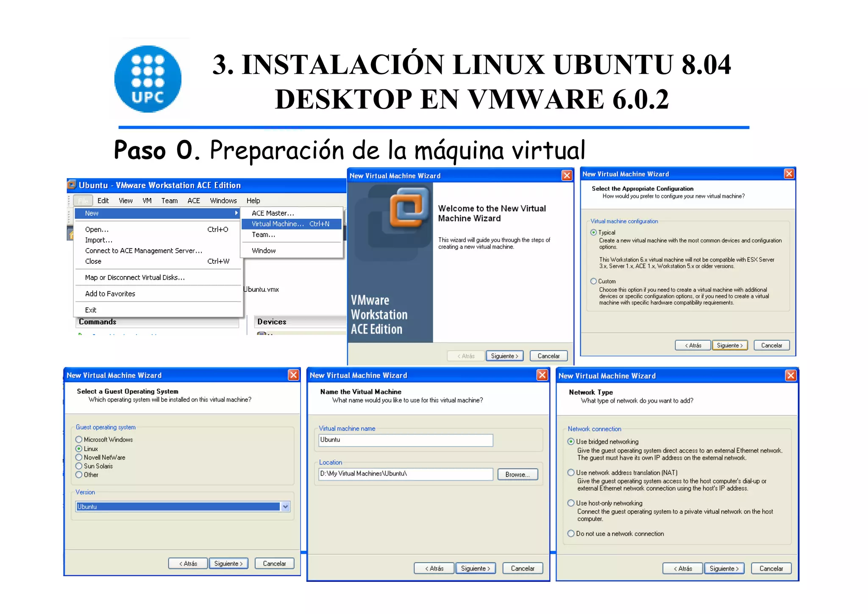Click Siguiente in the Appropriate Configuration wizard
The image size is (868, 614).
click(730, 345)
